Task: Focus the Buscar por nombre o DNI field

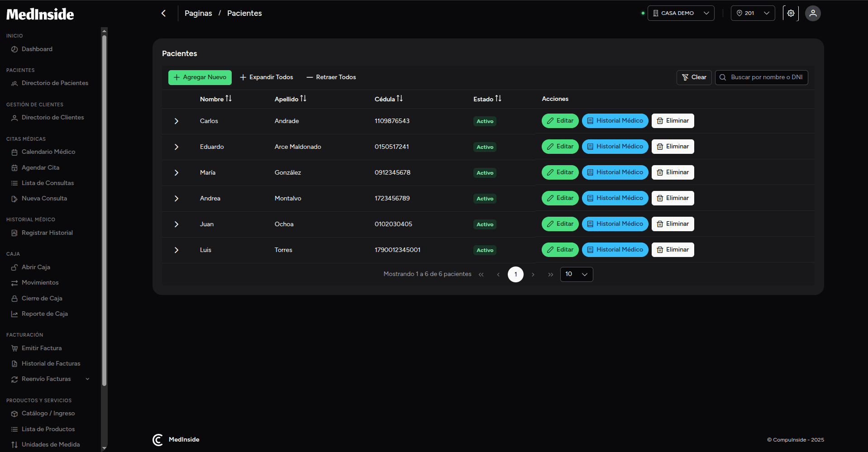Action: pyautogui.click(x=762, y=77)
